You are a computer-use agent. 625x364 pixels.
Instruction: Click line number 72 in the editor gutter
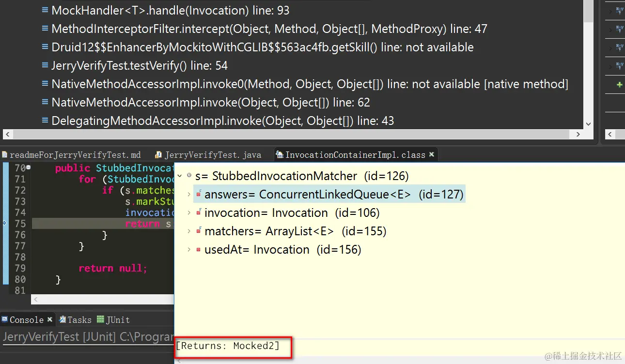(x=20, y=190)
